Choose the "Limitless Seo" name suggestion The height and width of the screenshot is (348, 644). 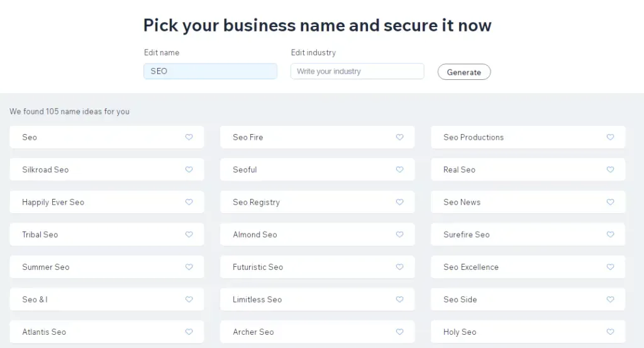click(x=305, y=300)
